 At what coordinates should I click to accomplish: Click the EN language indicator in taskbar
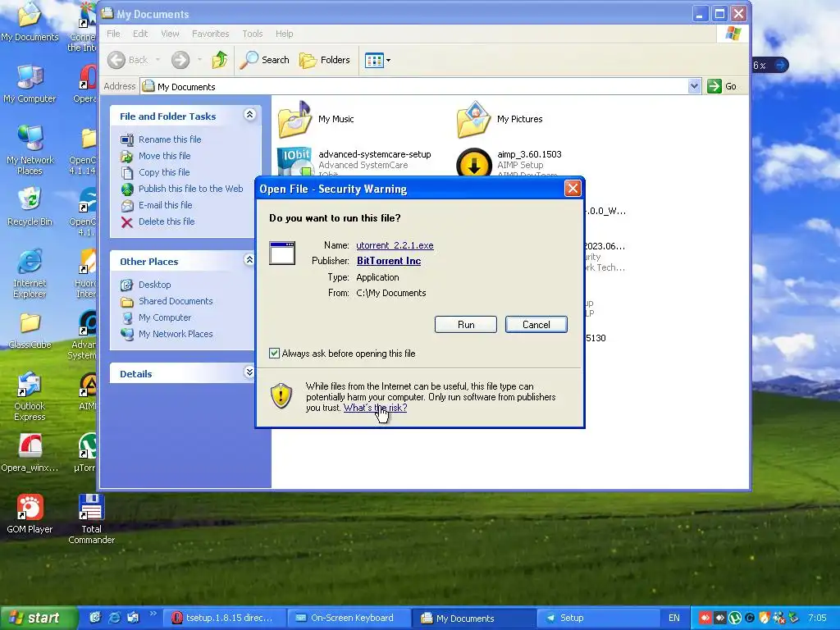(674, 619)
